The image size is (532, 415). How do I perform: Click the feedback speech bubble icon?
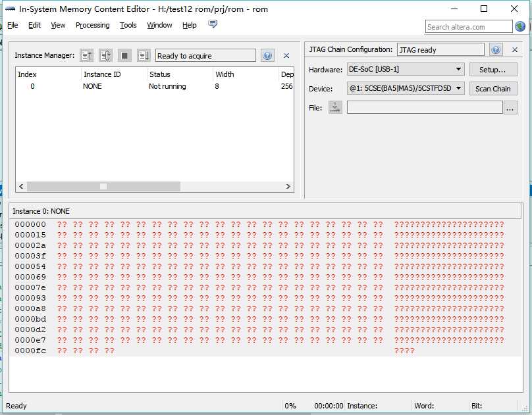pyautogui.click(x=213, y=24)
